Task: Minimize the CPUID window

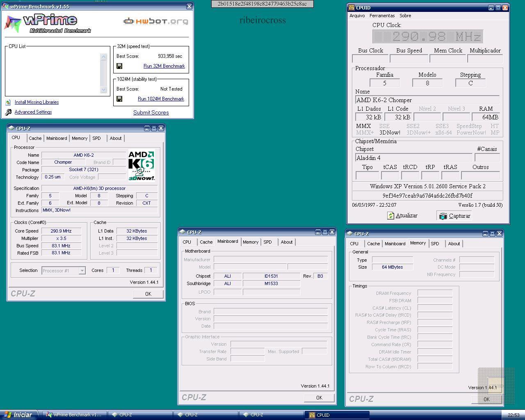Action: point(491,7)
